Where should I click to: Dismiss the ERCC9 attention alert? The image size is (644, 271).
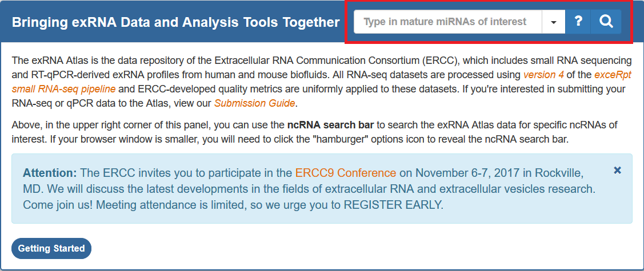pos(617,170)
